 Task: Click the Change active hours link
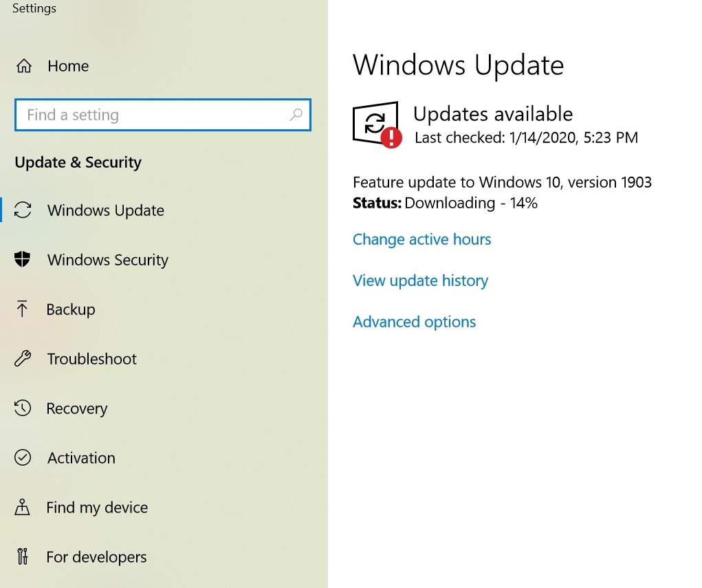(421, 239)
